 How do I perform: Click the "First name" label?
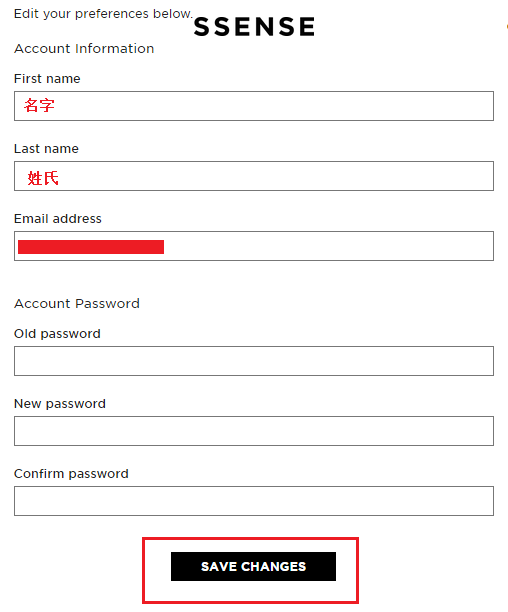(47, 78)
